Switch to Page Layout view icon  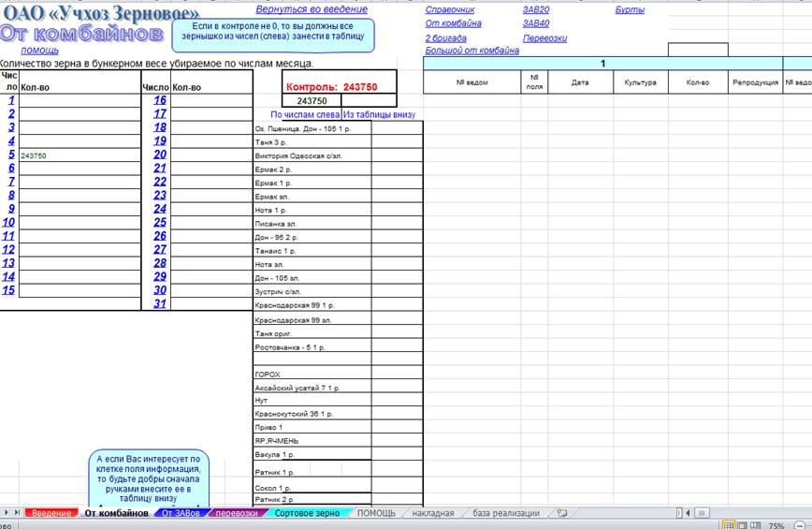coord(742,525)
